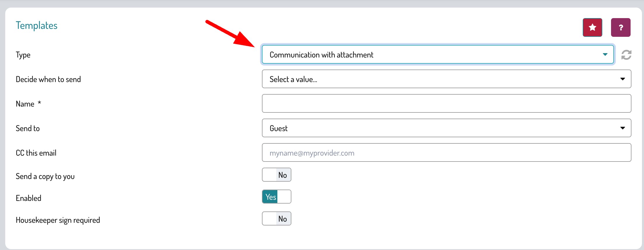Open help with the question mark icon
The height and width of the screenshot is (250, 644).
(620, 27)
